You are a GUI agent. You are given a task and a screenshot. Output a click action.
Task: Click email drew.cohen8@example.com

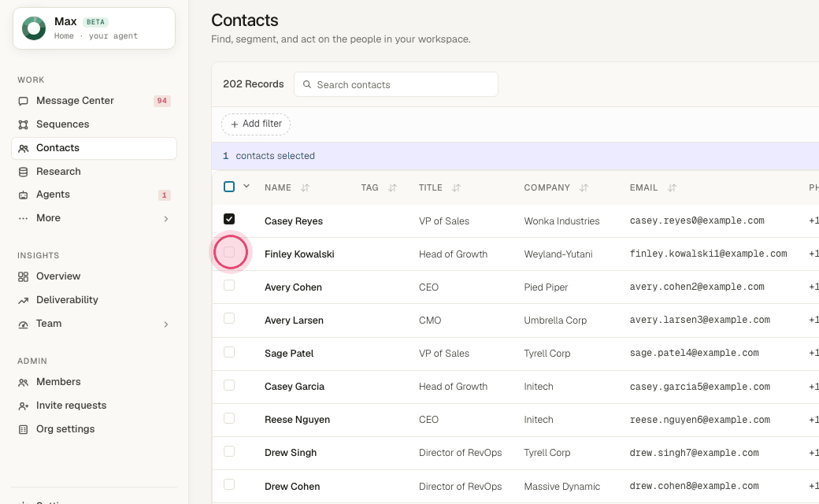[694, 486]
